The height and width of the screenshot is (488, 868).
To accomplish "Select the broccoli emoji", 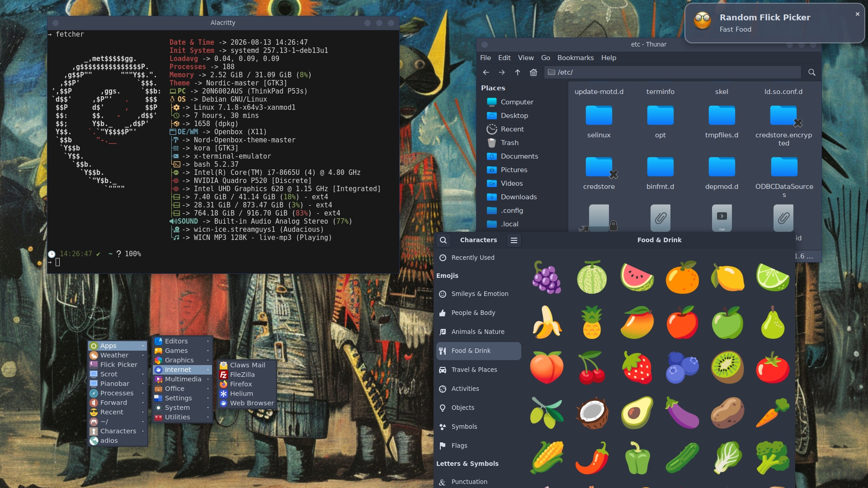I will 773,458.
